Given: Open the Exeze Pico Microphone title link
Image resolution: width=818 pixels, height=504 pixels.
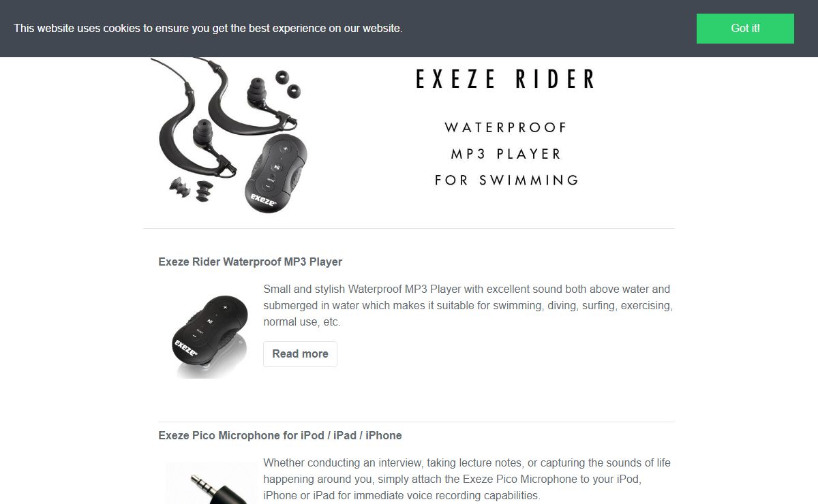Looking at the screenshot, I should point(280,435).
